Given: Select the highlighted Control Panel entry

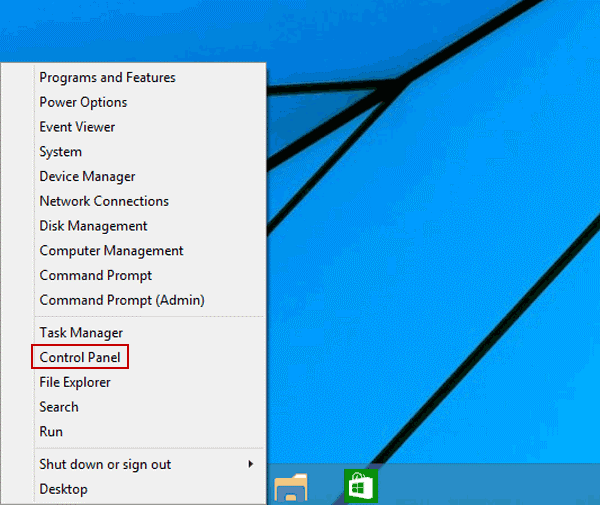Looking at the screenshot, I should 81,357.
